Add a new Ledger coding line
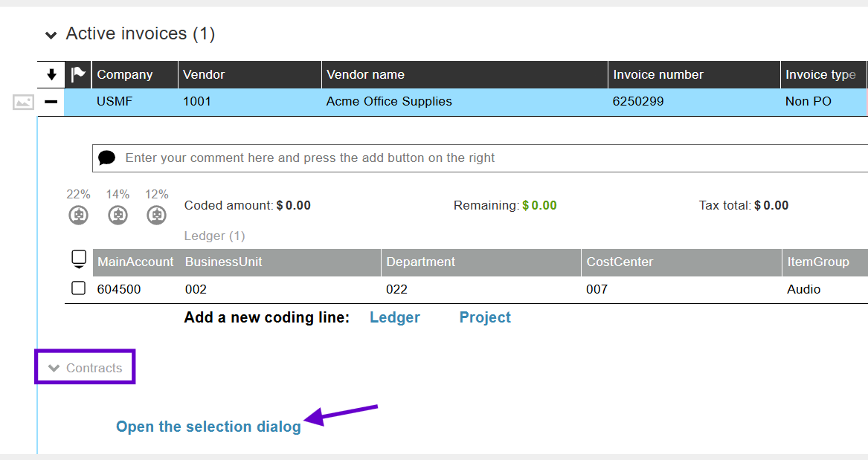This screenshot has width=868, height=460. [395, 317]
